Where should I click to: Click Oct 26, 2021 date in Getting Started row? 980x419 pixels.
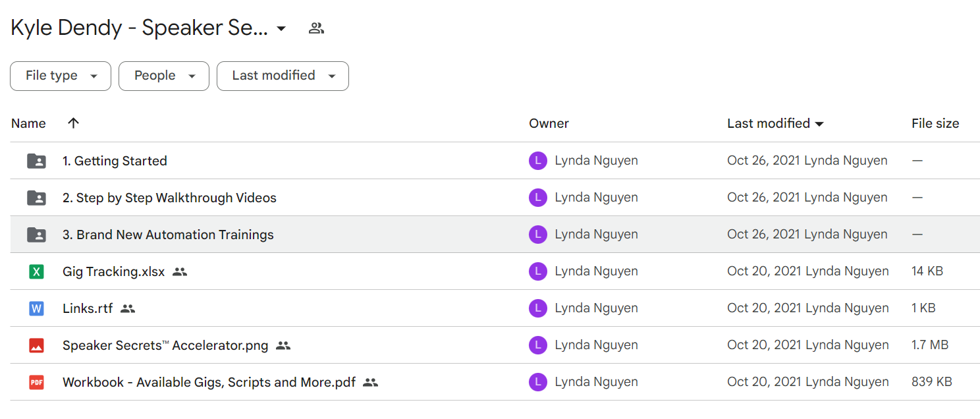[x=764, y=161]
